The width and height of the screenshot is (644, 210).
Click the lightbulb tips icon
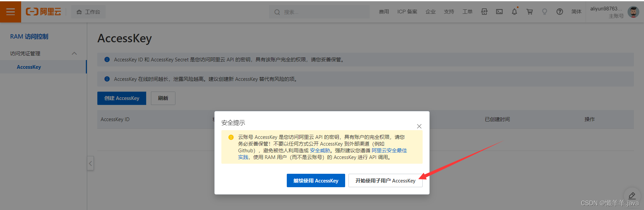pyautogui.click(x=545, y=12)
